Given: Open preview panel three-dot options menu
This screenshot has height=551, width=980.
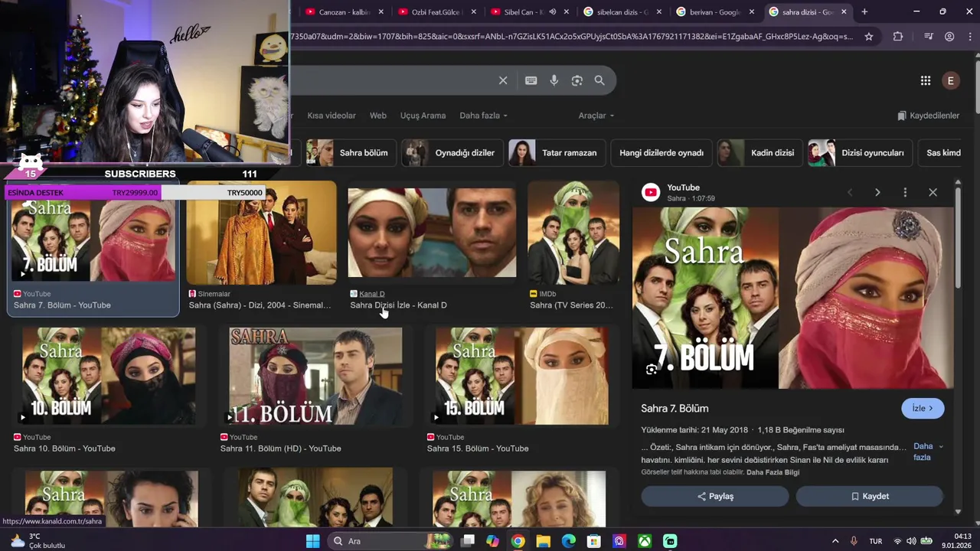Looking at the screenshot, I should pyautogui.click(x=905, y=192).
